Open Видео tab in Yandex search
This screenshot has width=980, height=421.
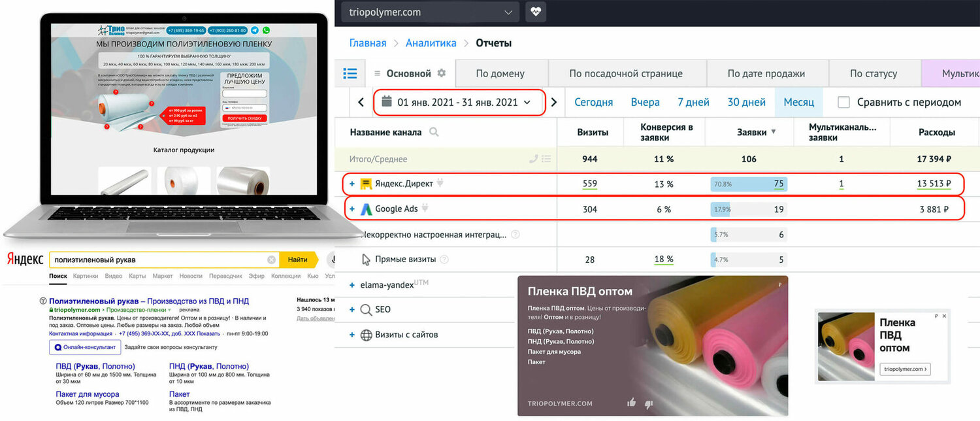pyautogui.click(x=114, y=276)
